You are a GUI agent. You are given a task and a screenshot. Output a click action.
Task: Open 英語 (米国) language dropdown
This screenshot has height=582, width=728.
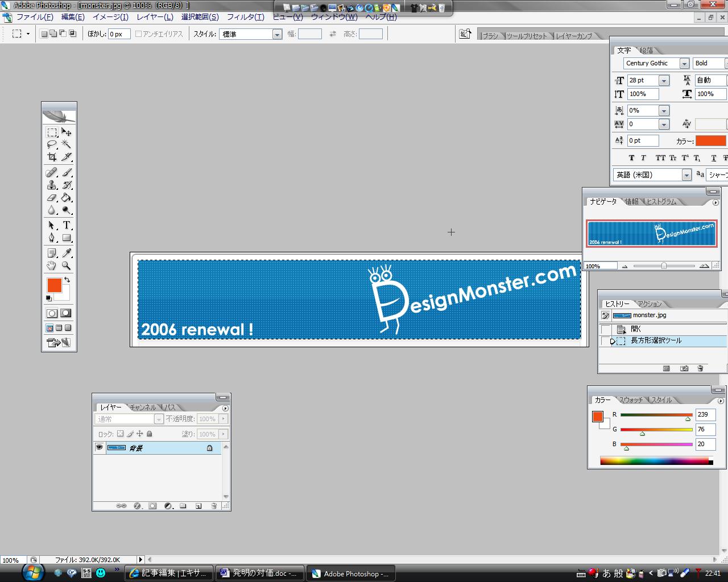pyautogui.click(x=686, y=175)
